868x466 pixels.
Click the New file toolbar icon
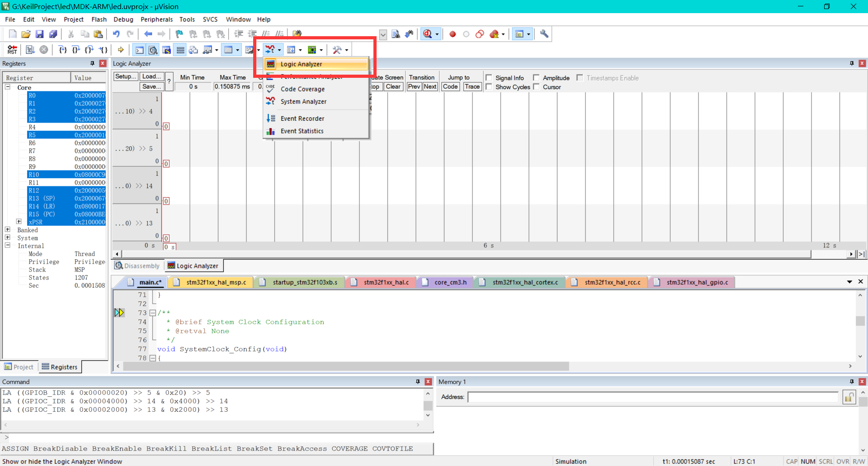point(13,34)
